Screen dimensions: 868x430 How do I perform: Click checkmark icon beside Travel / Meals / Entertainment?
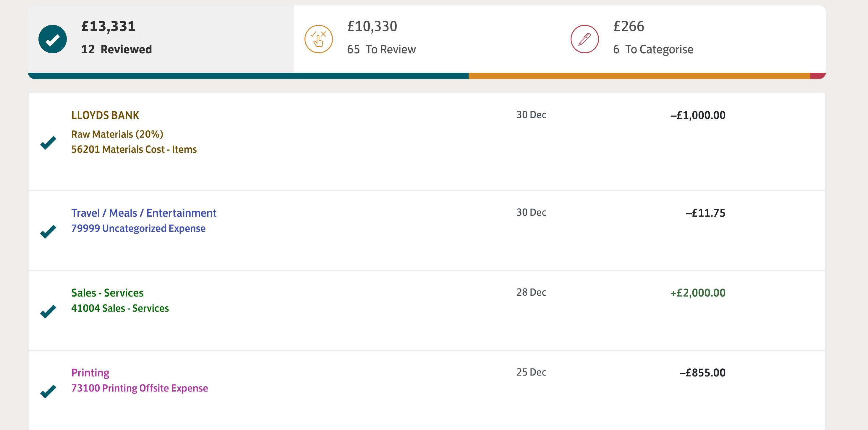click(x=48, y=231)
